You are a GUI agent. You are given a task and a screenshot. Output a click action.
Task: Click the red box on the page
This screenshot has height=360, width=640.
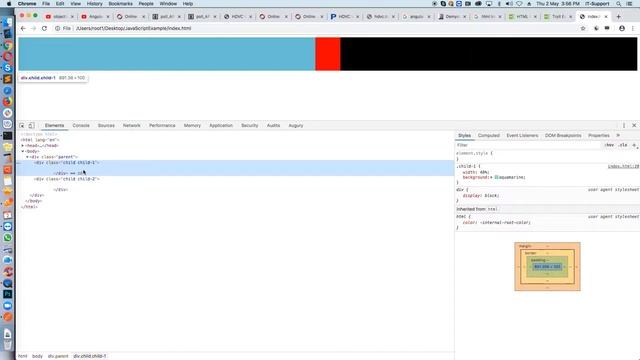point(328,54)
